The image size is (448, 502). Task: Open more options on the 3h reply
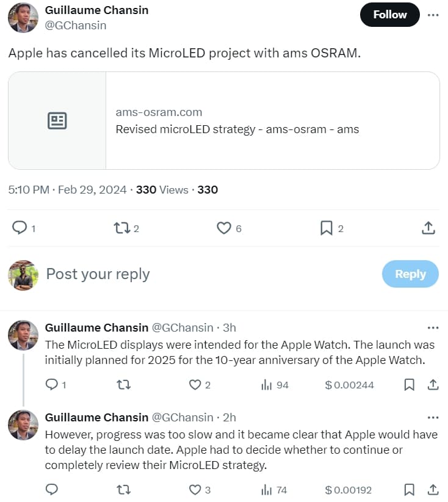click(433, 328)
